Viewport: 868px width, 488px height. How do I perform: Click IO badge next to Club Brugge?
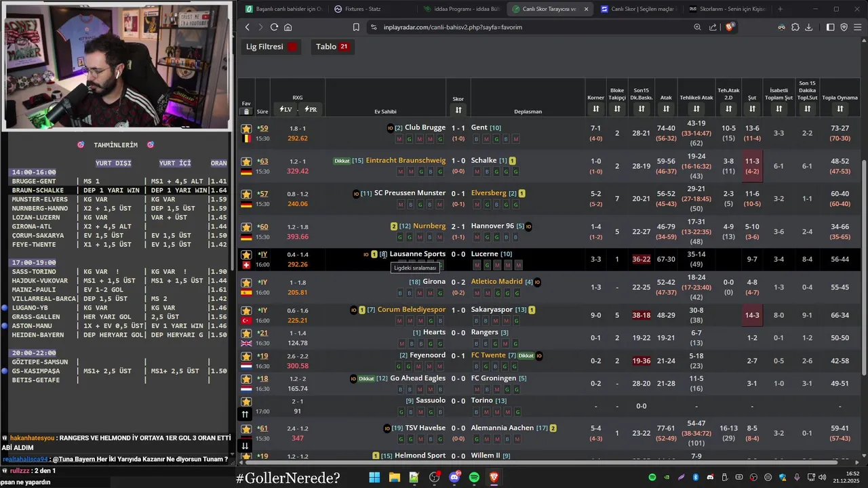(x=390, y=128)
